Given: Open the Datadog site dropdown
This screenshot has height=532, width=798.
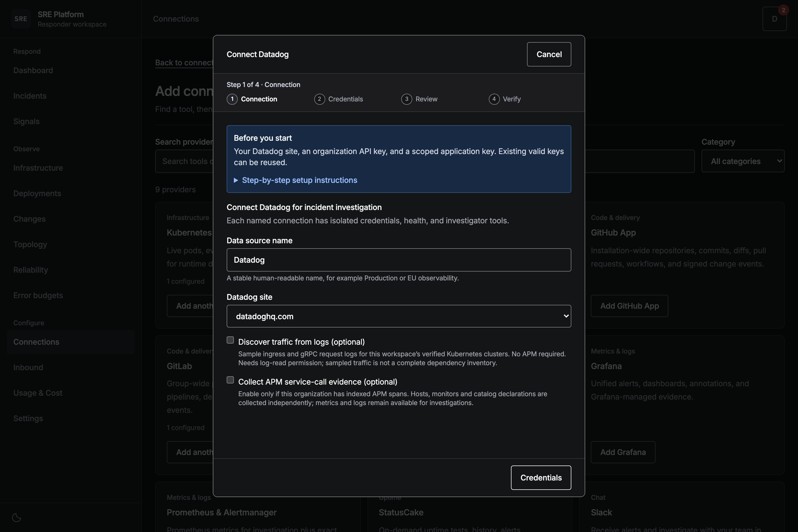Looking at the screenshot, I should pyautogui.click(x=399, y=316).
